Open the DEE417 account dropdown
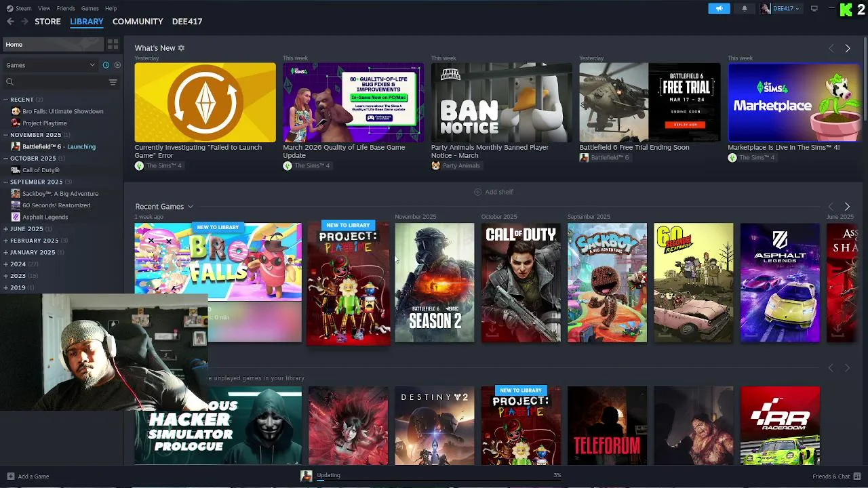This screenshot has width=868, height=488. click(x=786, y=8)
